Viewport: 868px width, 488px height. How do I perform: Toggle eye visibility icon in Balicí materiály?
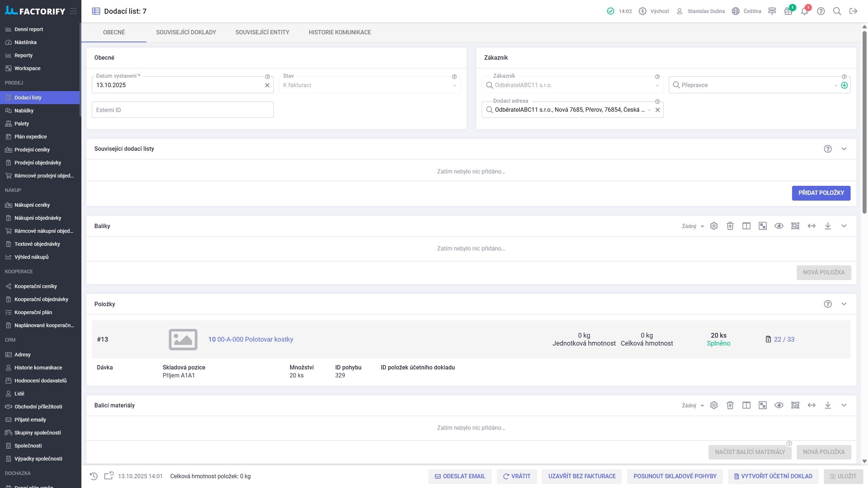[x=779, y=405]
